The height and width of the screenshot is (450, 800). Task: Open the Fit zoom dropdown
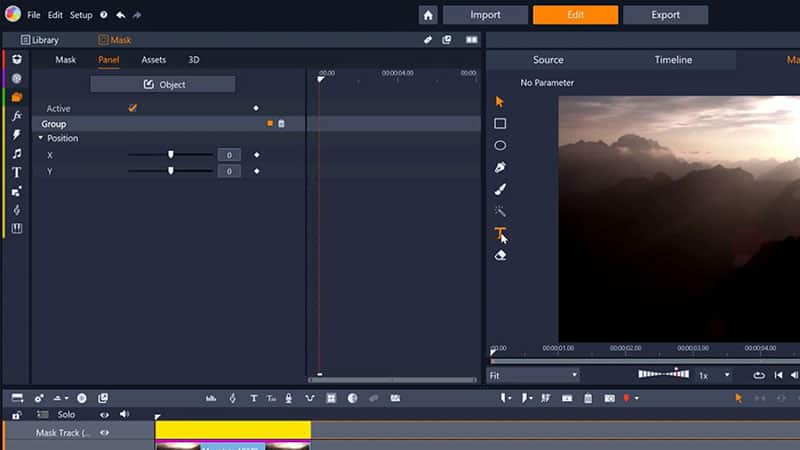533,375
